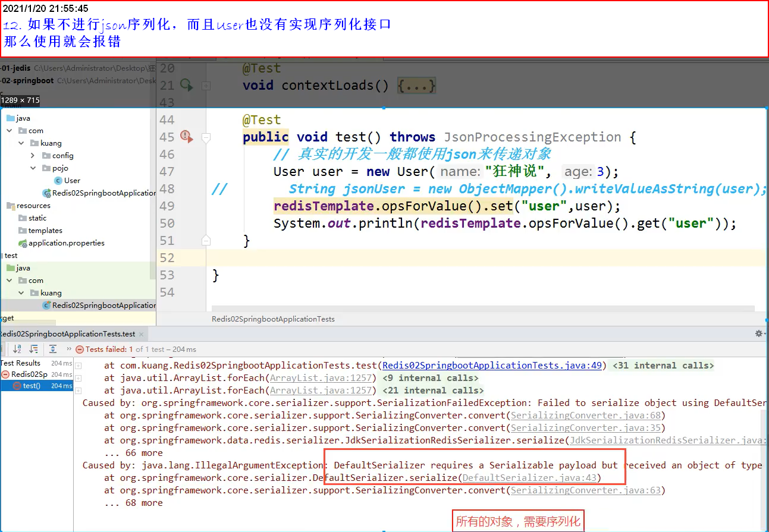Select -01-jedis module row
This screenshot has height=532, width=769.
(x=78, y=69)
